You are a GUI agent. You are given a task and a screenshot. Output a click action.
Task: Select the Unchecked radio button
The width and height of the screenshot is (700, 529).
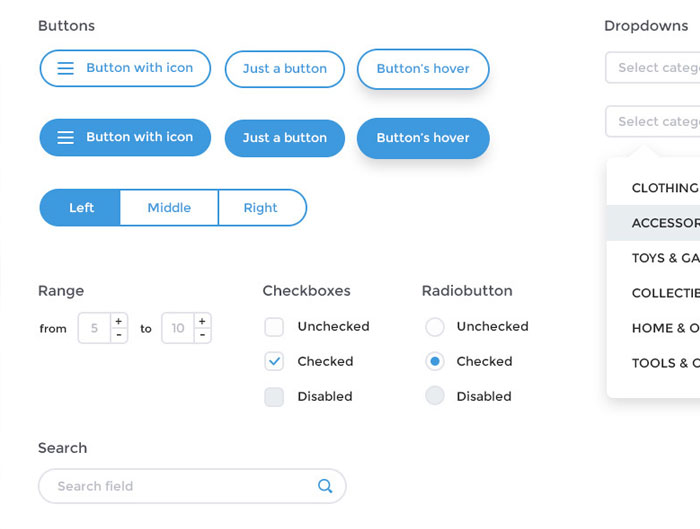(434, 327)
